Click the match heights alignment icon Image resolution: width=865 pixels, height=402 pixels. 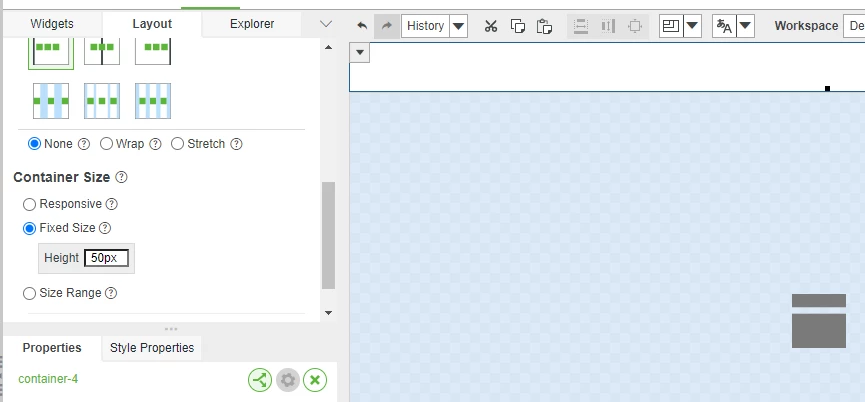point(608,26)
